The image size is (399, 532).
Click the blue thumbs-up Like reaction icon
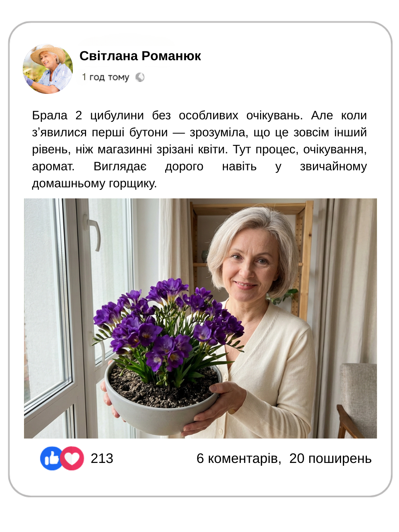coord(51,458)
